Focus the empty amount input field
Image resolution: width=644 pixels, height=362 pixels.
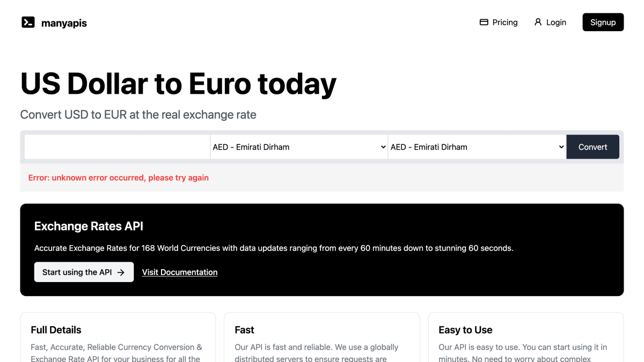(117, 147)
